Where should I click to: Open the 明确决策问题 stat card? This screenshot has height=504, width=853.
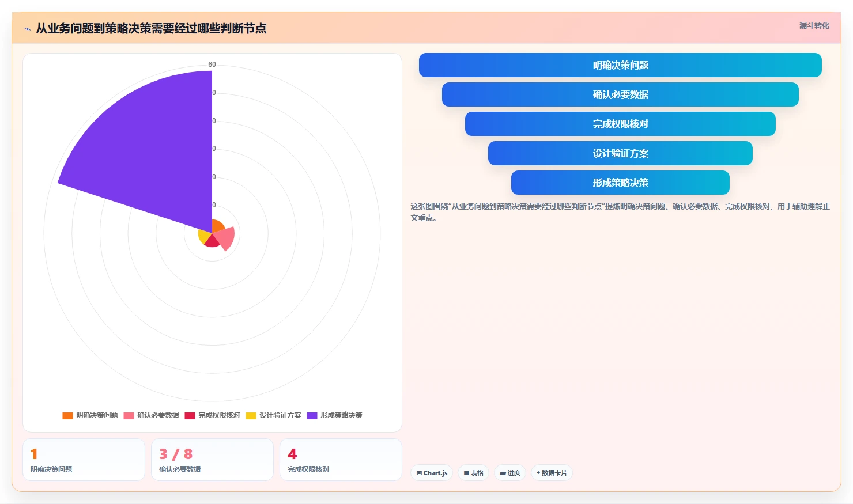pyautogui.click(x=84, y=460)
